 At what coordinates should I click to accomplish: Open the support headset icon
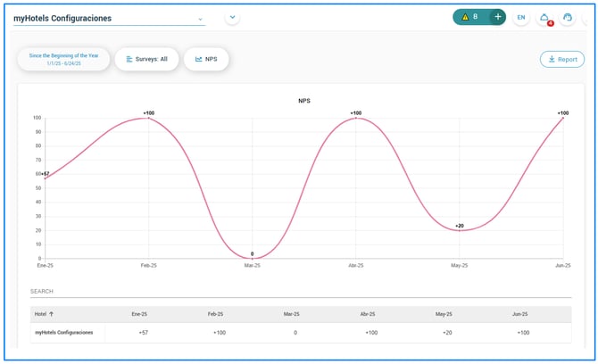[568, 17]
